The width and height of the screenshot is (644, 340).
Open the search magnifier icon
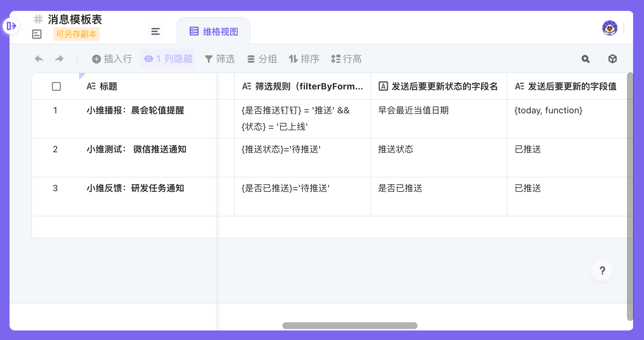pyautogui.click(x=585, y=59)
